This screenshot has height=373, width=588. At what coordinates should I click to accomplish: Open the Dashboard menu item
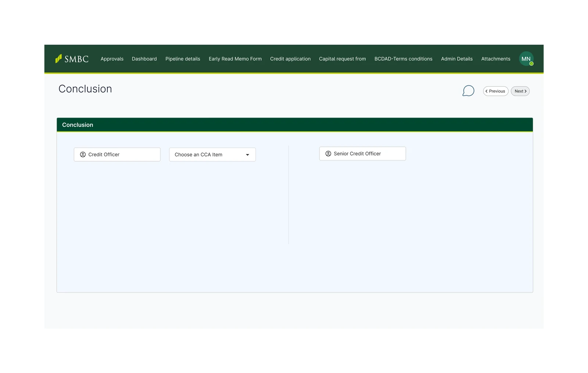(x=144, y=59)
